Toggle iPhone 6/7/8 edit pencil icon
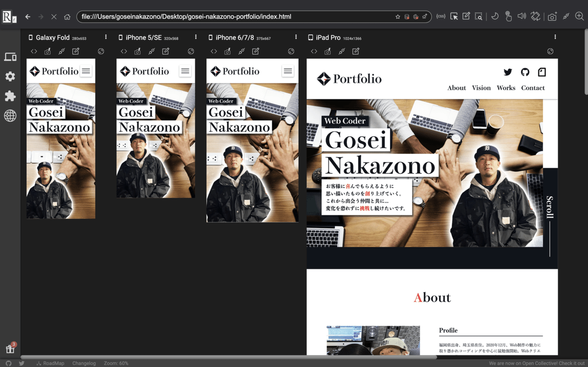The height and width of the screenshot is (367, 588). click(x=255, y=51)
